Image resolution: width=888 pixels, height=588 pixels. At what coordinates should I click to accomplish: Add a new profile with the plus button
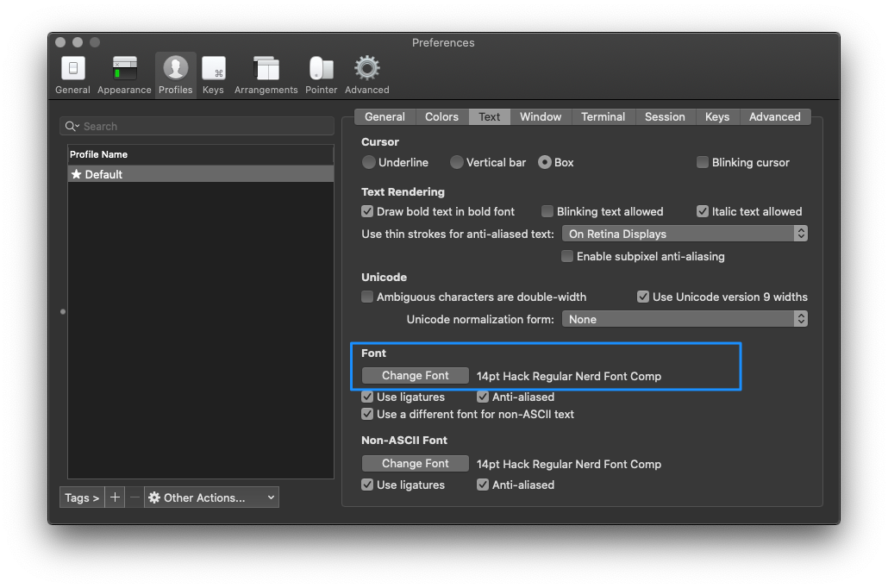point(115,497)
